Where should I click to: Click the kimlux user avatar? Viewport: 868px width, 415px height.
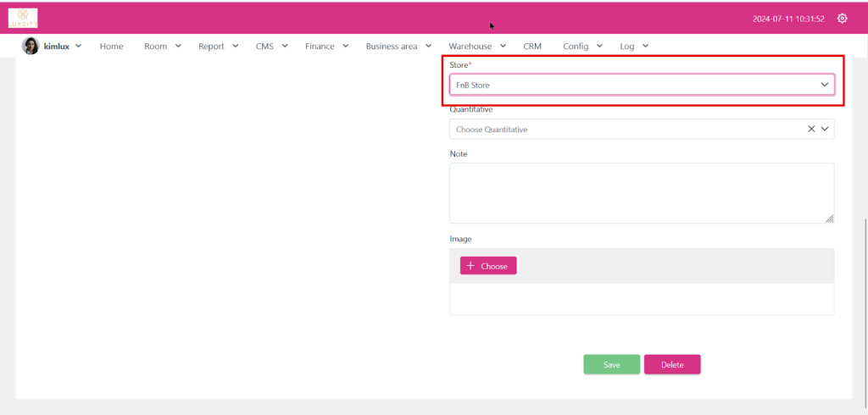31,47
